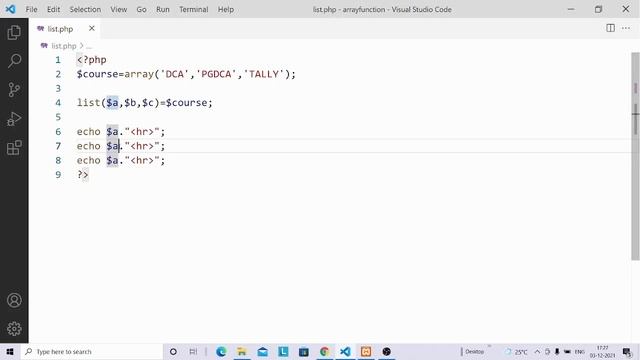Click the editor vertical scrollbar

(635, 155)
